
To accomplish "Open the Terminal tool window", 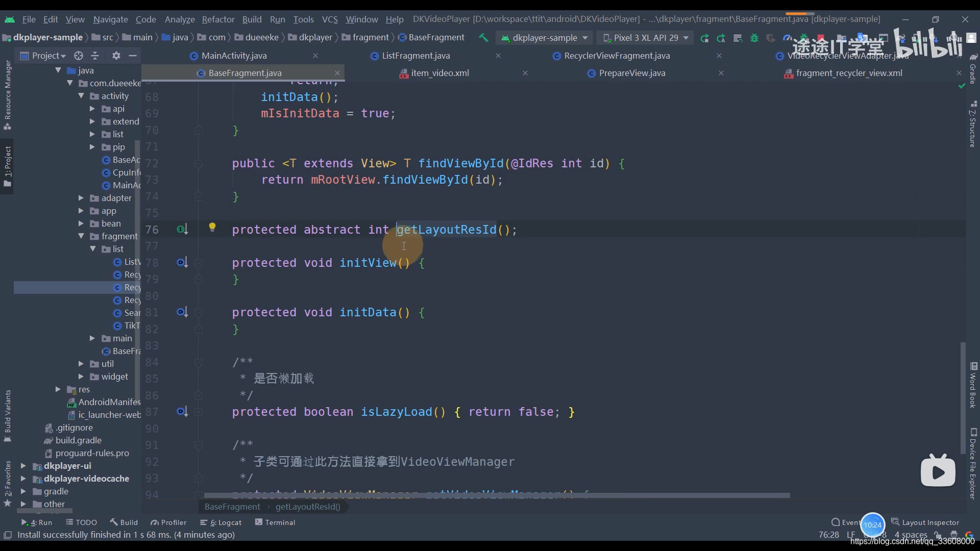I will tap(275, 522).
